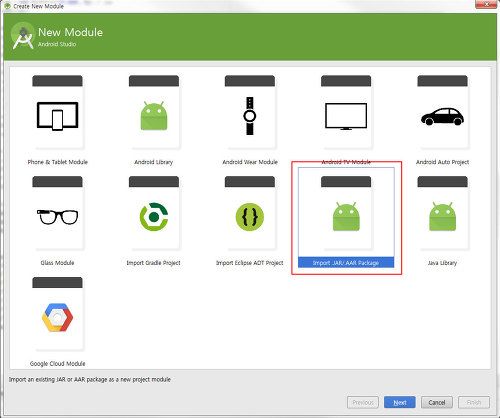Screen dimensions: 500x418
Task: Choose the Java Library module icon
Action: (442, 216)
